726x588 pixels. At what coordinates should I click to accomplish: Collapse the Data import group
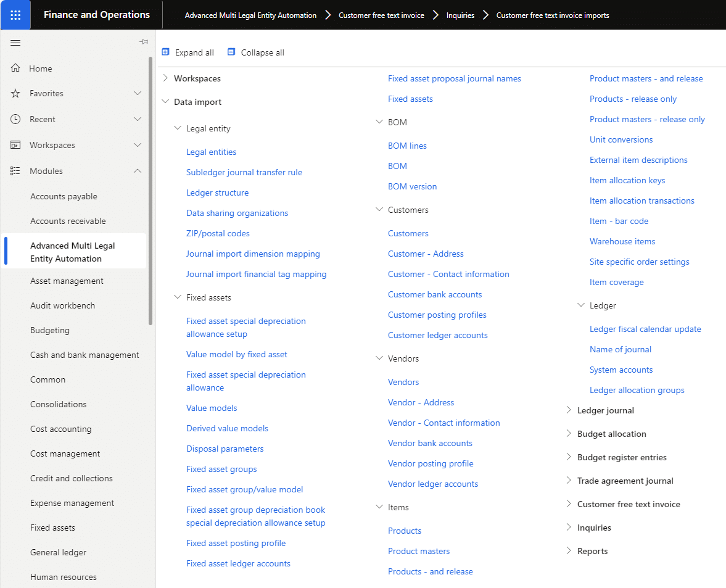(165, 101)
